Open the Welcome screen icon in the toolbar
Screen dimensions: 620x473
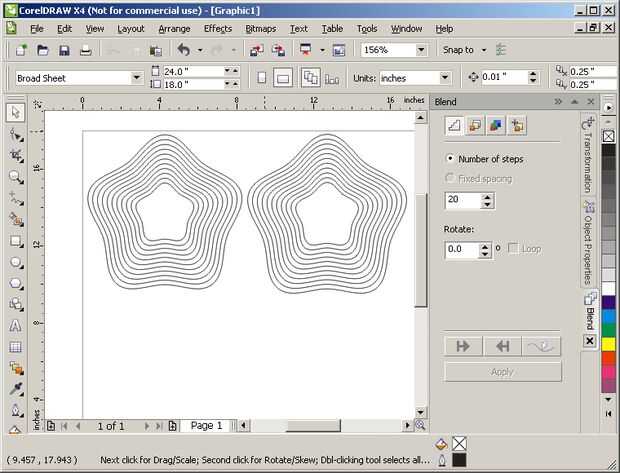pos(339,50)
